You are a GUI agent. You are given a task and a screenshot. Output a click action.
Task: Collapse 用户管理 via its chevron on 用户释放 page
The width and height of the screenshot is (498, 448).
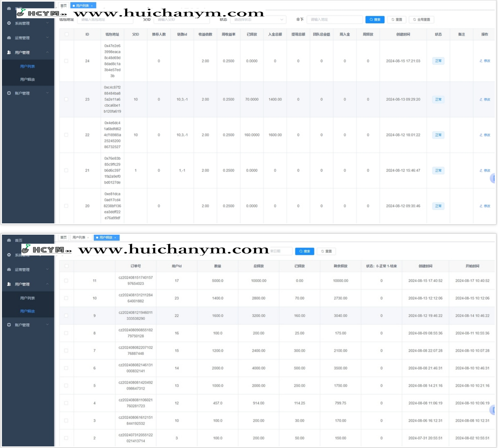48,284
